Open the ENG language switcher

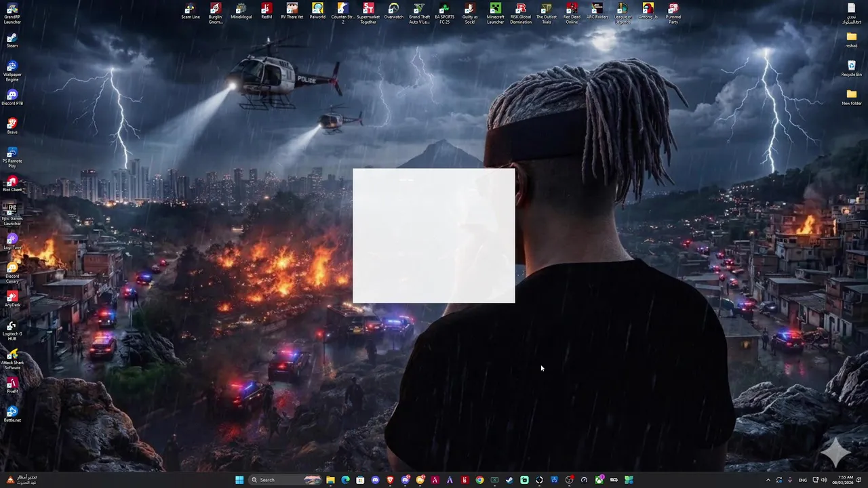point(803,480)
